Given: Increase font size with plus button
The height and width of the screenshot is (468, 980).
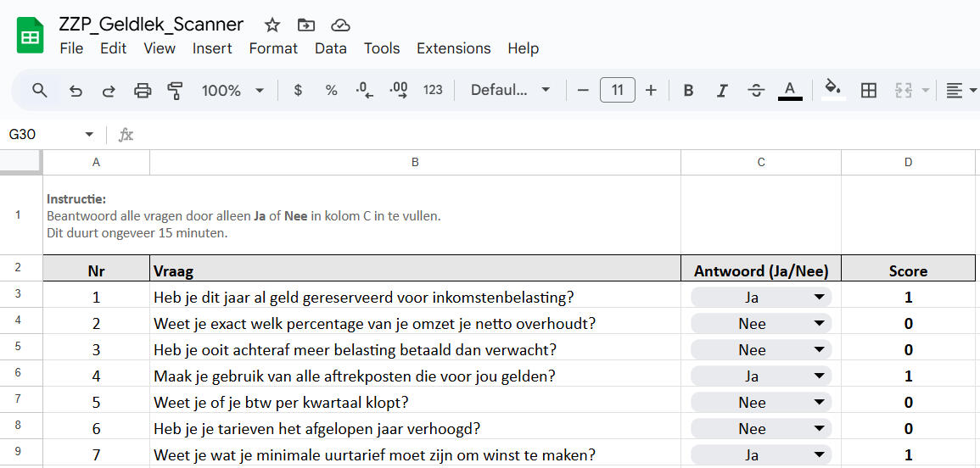Looking at the screenshot, I should coord(651,91).
